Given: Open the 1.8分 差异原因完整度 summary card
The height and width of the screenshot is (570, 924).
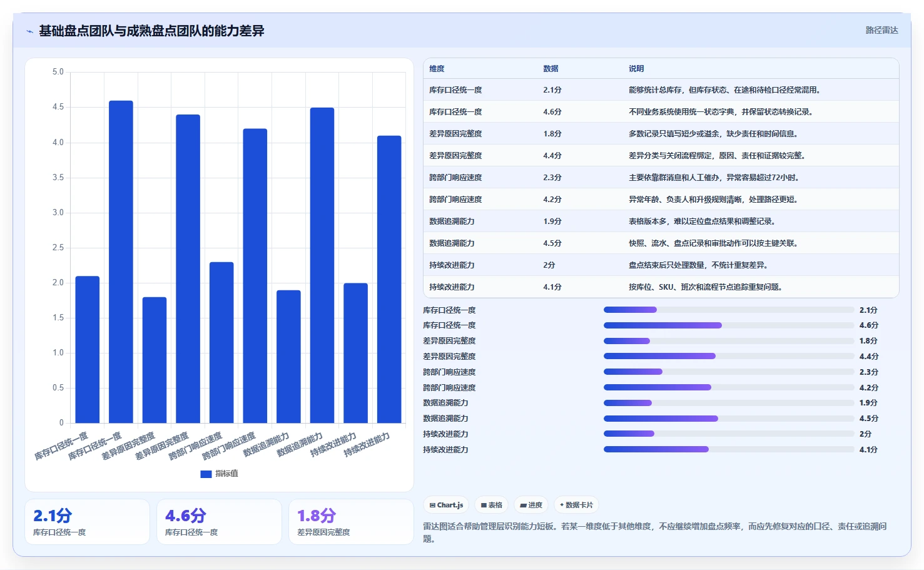Looking at the screenshot, I should [x=351, y=522].
